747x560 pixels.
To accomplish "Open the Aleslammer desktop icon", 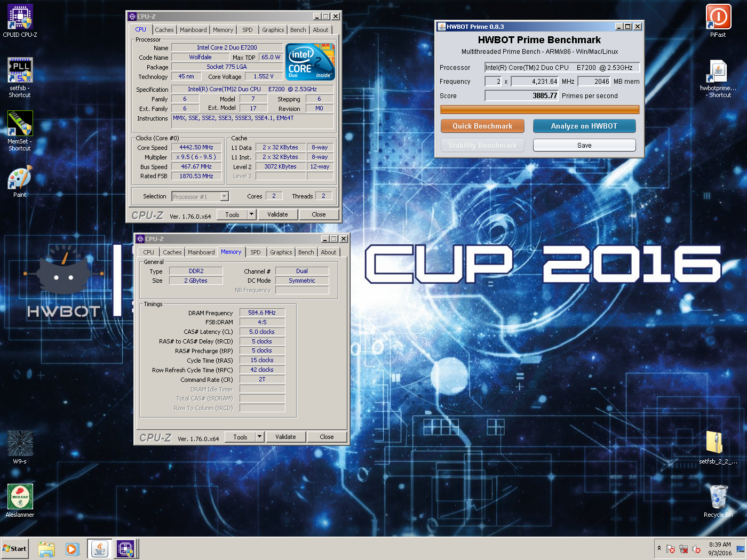I will 20,500.
